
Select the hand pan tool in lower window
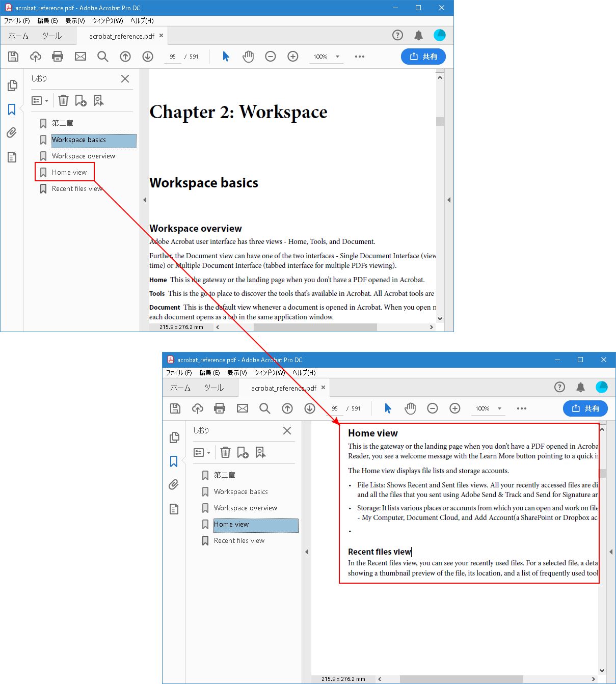(410, 408)
